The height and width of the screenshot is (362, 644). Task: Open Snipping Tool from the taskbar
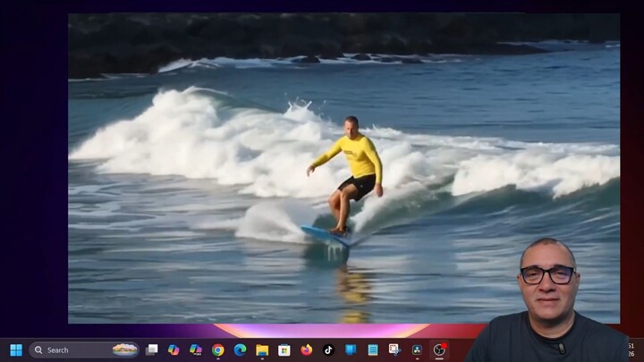click(x=394, y=349)
